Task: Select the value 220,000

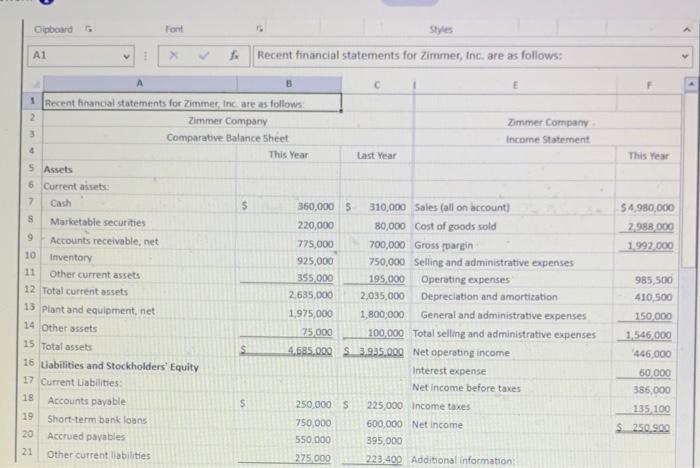Action: [x=316, y=226]
